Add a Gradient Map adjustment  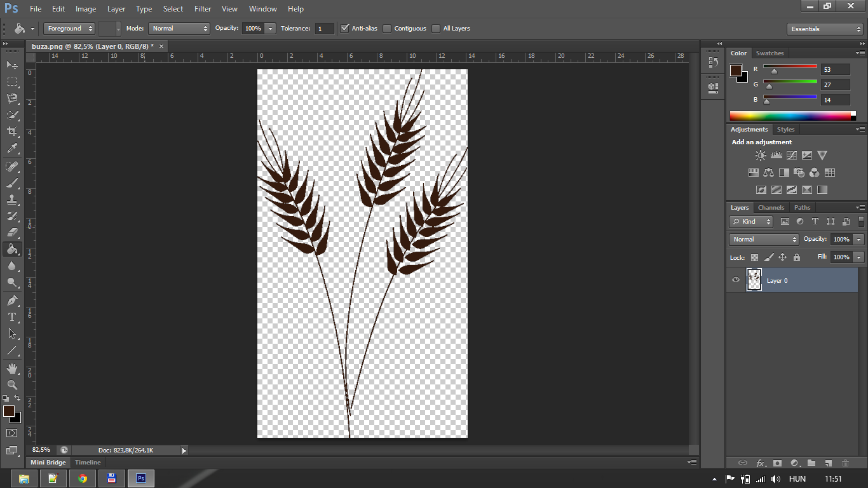(x=822, y=189)
